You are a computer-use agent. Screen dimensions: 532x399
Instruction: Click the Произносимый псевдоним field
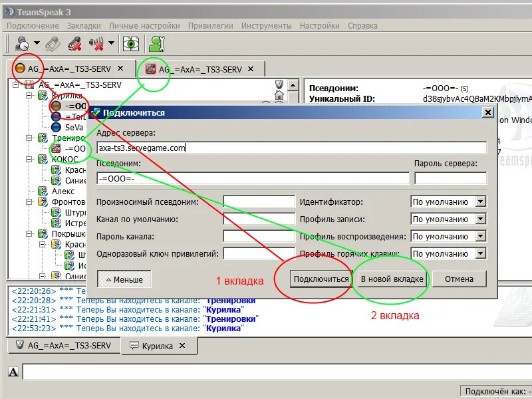click(259, 201)
